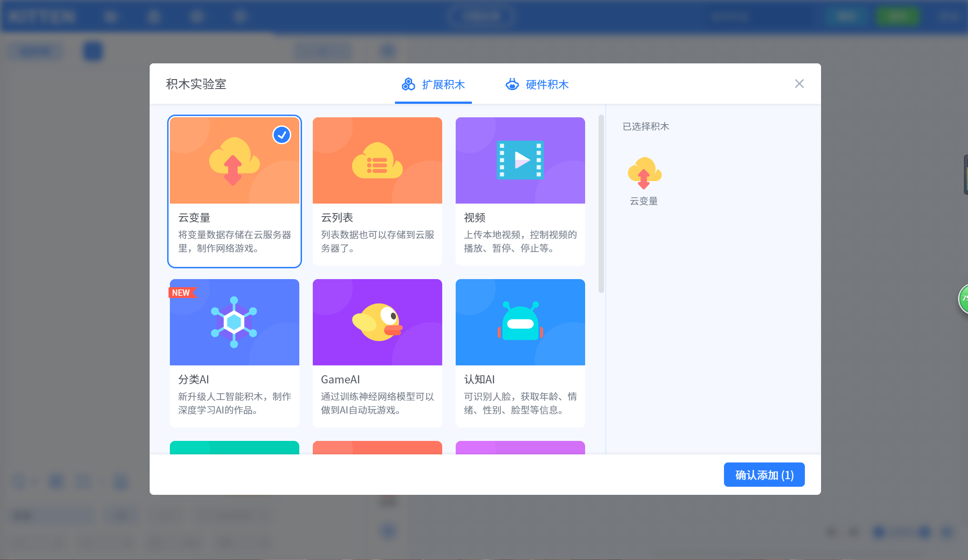968x560 pixels.
Task: Click the 视频 card title
Action: coord(475,218)
